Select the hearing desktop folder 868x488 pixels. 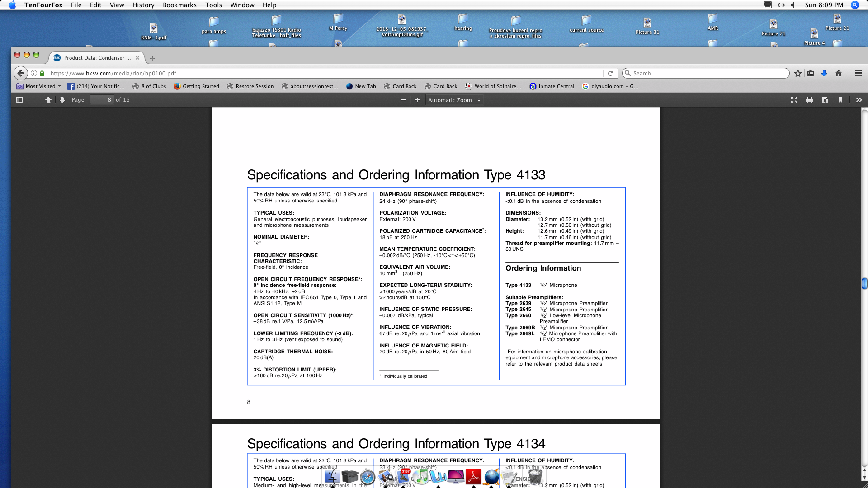click(463, 22)
